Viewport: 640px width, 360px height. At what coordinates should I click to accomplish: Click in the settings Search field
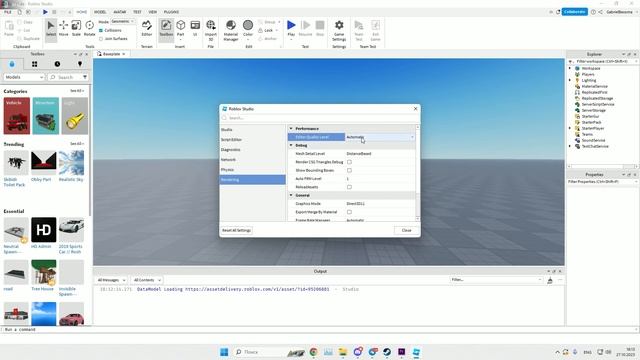[x=320, y=118]
